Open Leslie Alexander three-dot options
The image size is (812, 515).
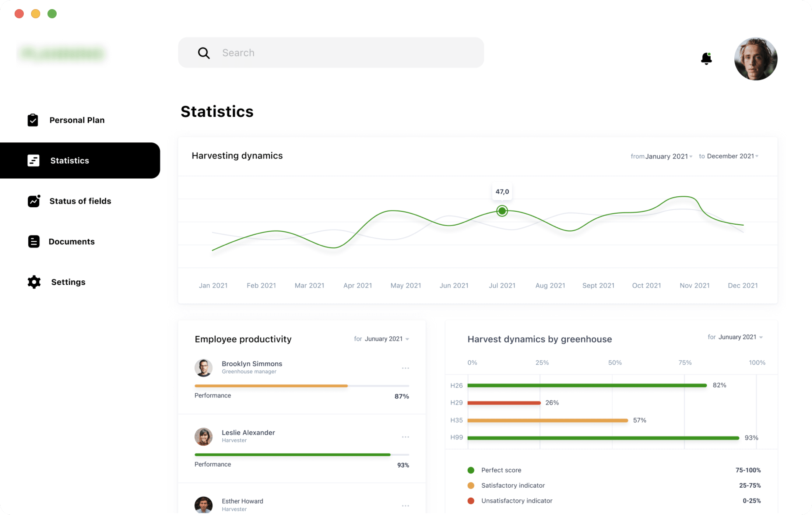tap(405, 437)
